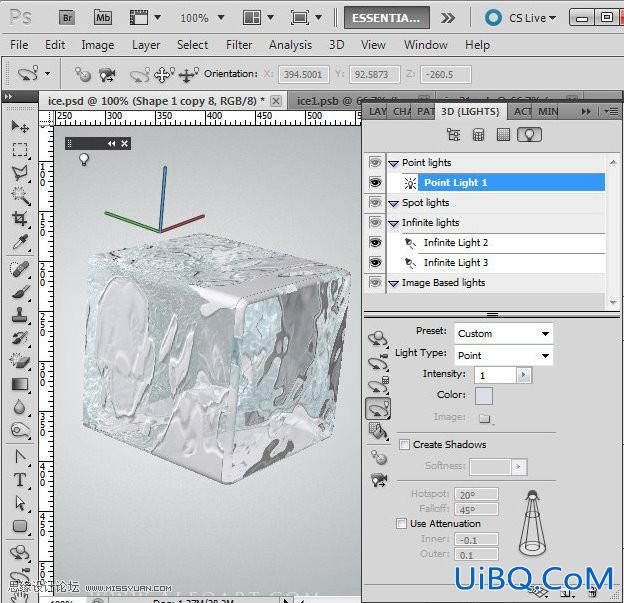624x603 pixels.
Task: Toggle visibility of Infinite lights group
Action: click(375, 222)
